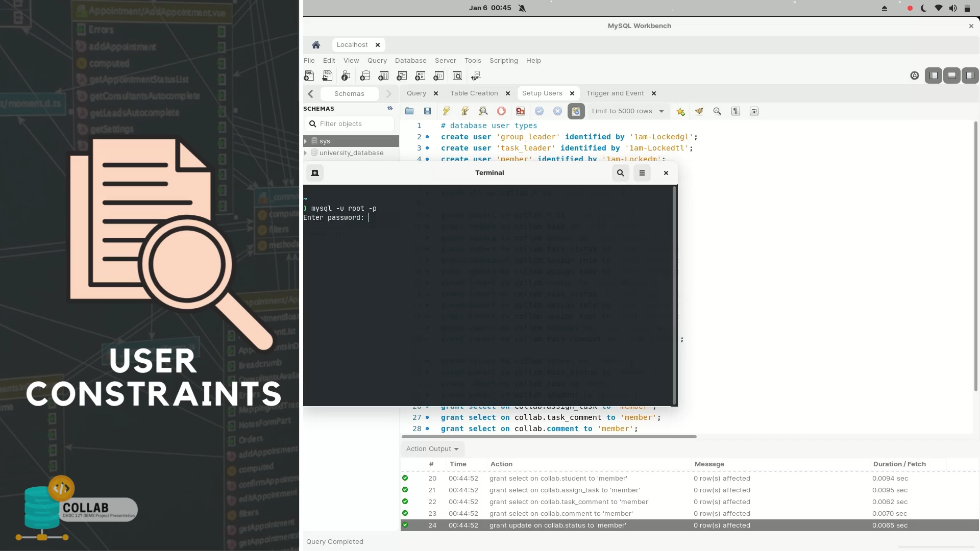Toggle invisible characters pilcrow icon

pos(736,111)
